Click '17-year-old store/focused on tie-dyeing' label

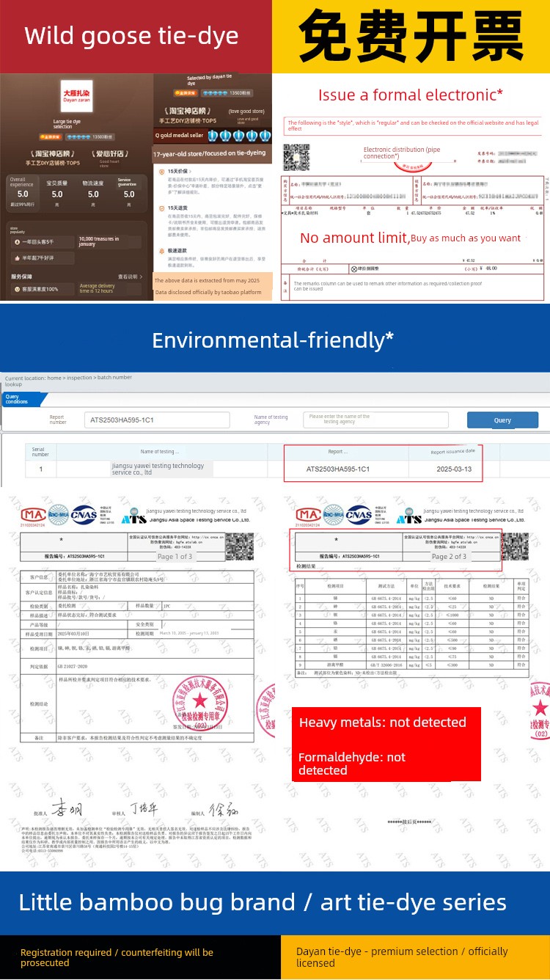[x=209, y=155]
